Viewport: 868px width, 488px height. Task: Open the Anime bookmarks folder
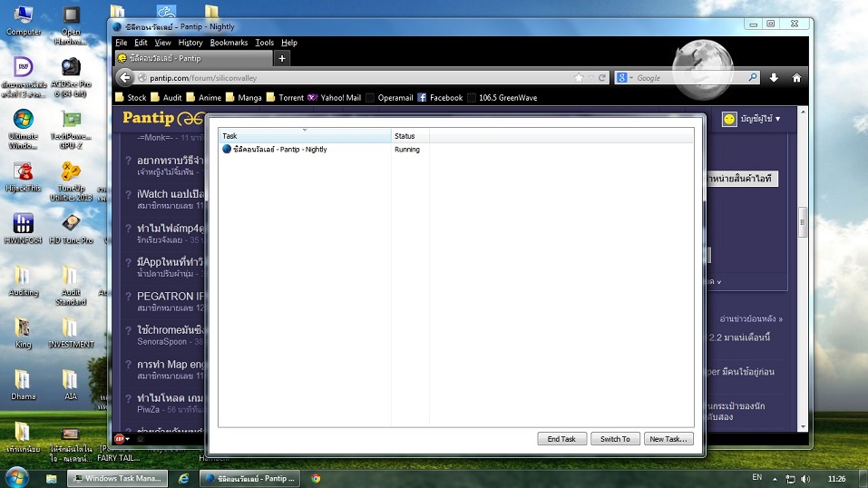(x=204, y=97)
